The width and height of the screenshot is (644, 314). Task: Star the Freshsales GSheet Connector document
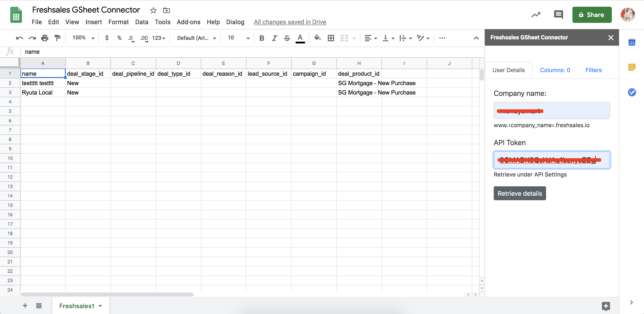(x=153, y=10)
